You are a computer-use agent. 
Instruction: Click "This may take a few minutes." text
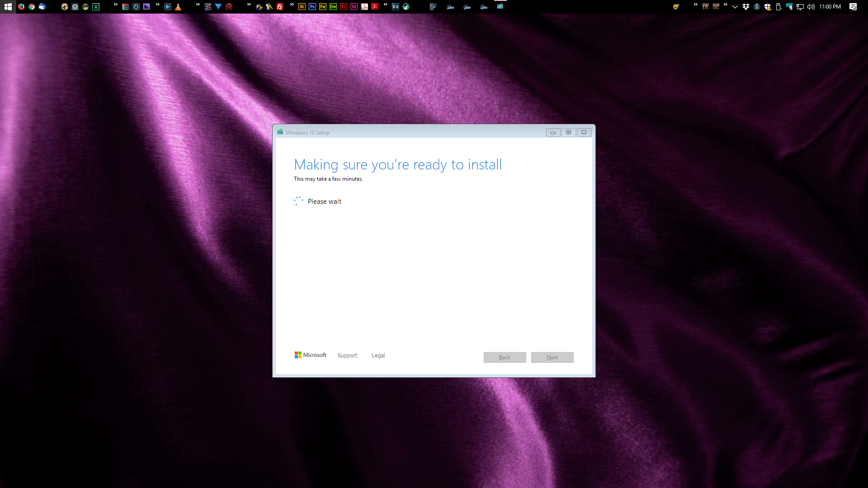tap(328, 179)
